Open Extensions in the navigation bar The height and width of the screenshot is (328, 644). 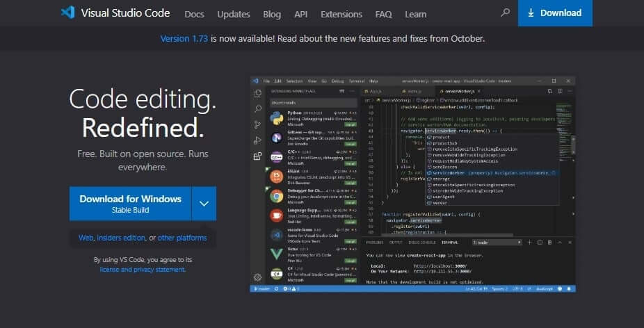(x=341, y=15)
